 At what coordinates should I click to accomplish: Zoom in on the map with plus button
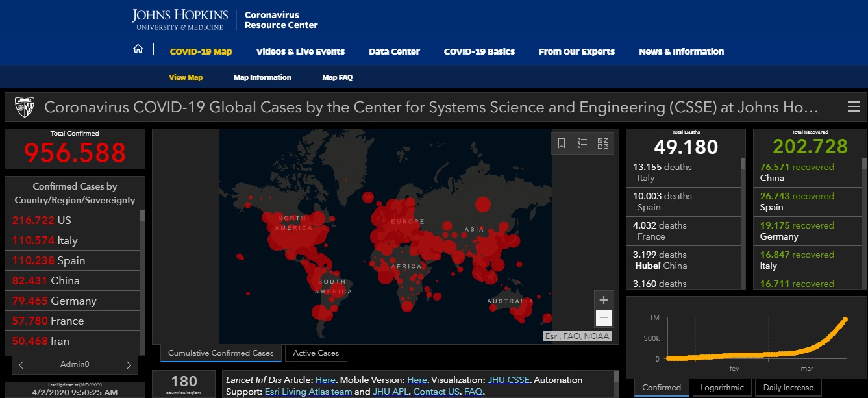pyautogui.click(x=604, y=300)
